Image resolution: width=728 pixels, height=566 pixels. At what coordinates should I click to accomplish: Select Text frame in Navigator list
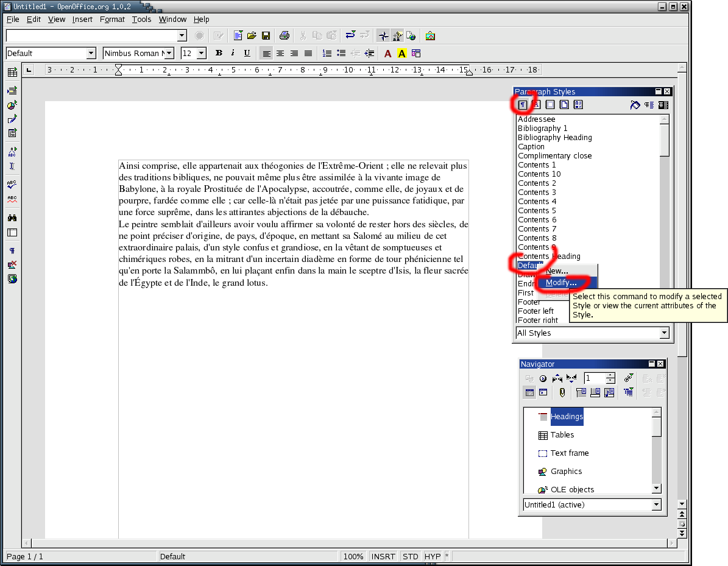[569, 453]
